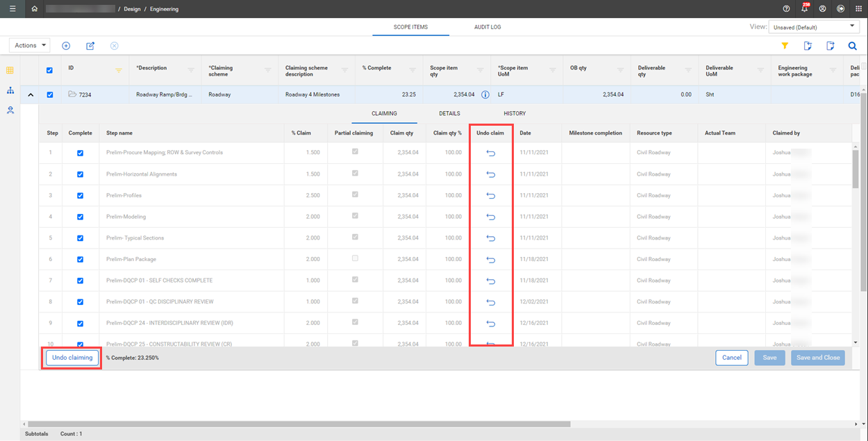Image resolution: width=868 pixels, height=441 pixels.
Task: Uncheck Complete for Prelim-Modeling step
Action: 81,217
